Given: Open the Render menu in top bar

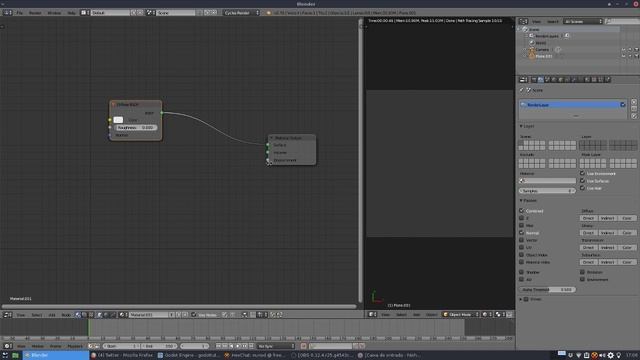Looking at the screenshot, I should point(35,13).
